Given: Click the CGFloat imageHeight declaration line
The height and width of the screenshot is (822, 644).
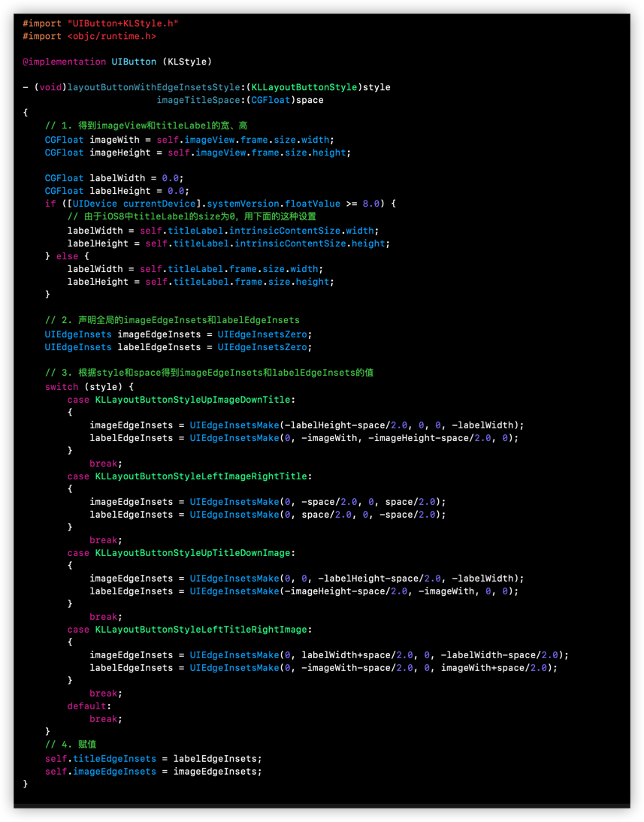Looking at the screenshot, I should point(198,153).
